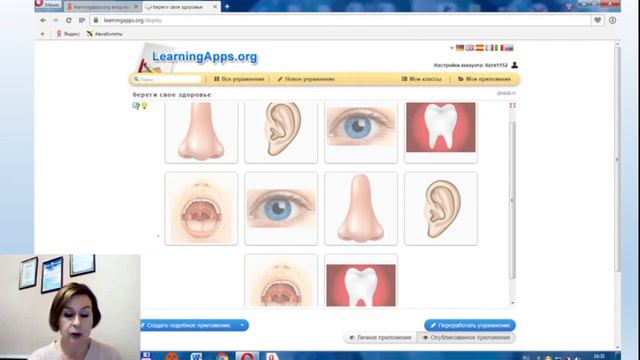
Task: Select 'Опубликованное приложение' toggle
Action: [x=466, y=338]
